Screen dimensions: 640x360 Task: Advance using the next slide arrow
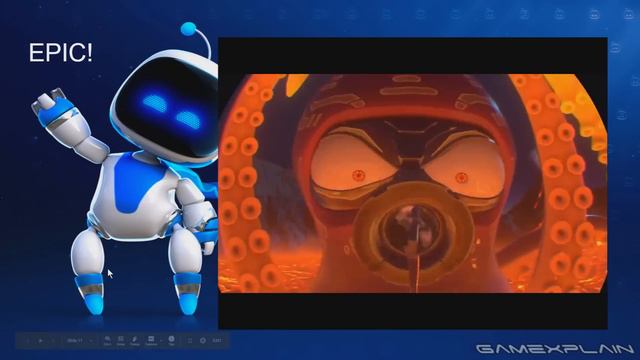[x=53, y=340]
